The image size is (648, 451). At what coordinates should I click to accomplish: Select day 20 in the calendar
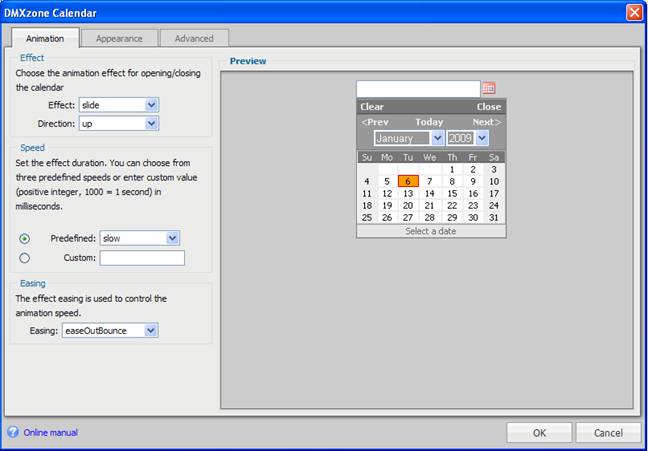(408, 205)
